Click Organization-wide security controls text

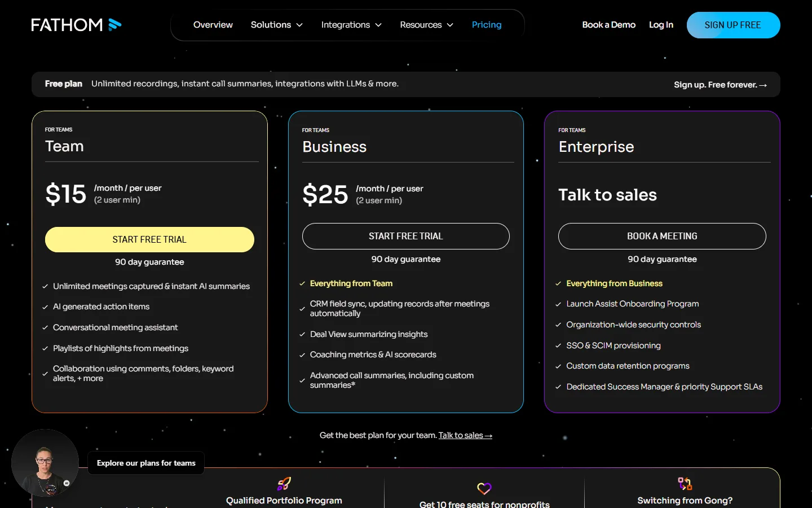[633, 325]
